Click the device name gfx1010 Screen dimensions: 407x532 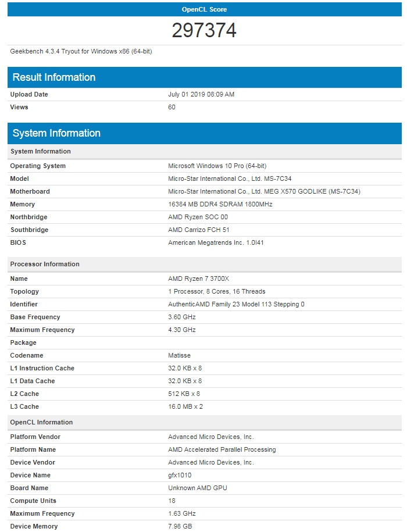tap(180, 475)
